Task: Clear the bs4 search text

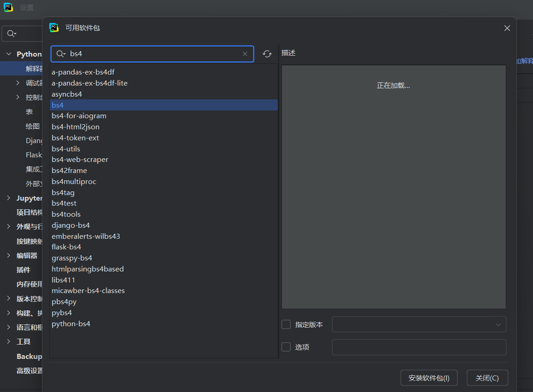Action: click(x=245, y=54)
